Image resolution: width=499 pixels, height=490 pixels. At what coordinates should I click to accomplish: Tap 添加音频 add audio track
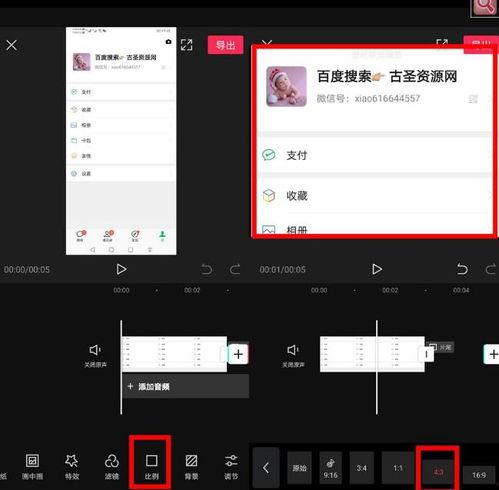pyautogui.click(x=186, y=386)
